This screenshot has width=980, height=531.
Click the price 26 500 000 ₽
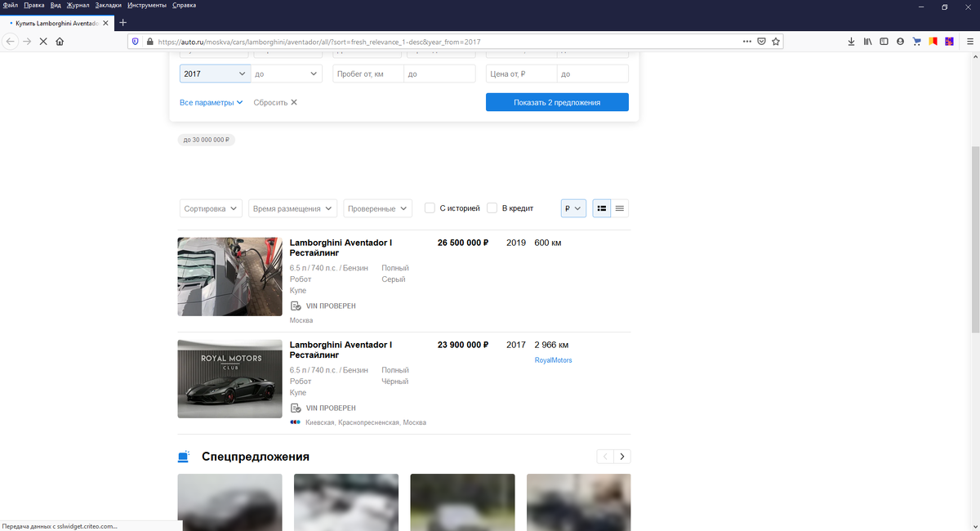click(x=463, y=243)
